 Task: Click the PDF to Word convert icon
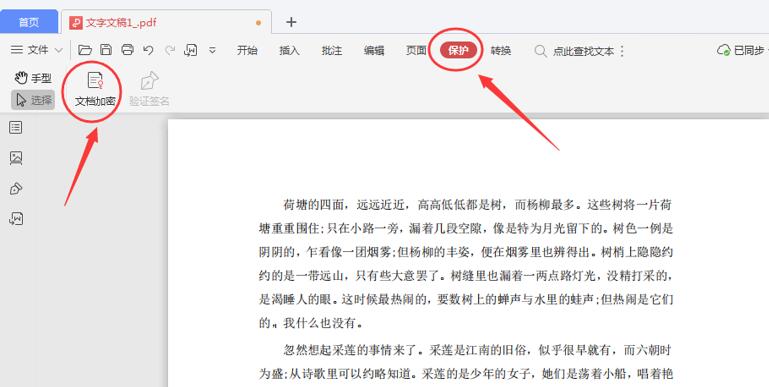(x=191, y=50)
